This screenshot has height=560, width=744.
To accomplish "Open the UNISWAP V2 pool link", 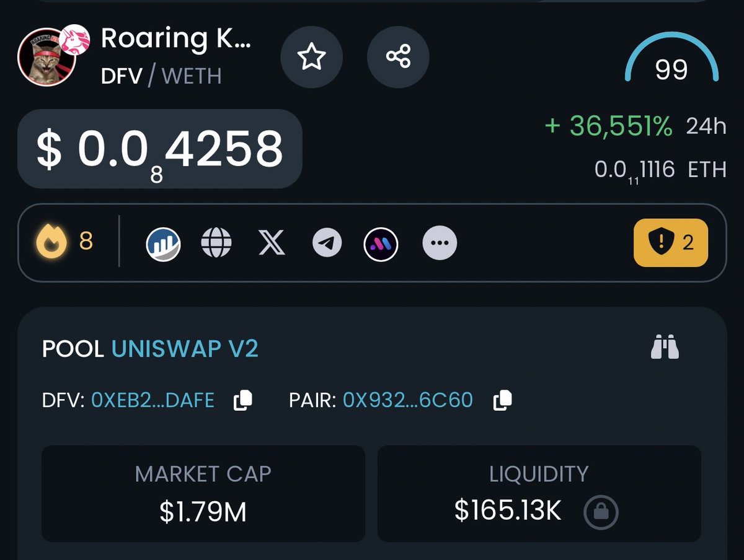I will pos(185,349).
